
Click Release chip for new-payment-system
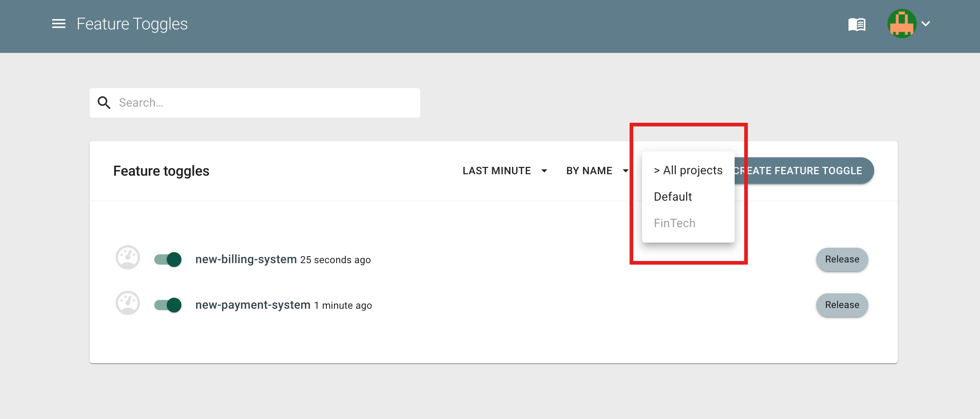pyautogui.click(x=842, y=305)
